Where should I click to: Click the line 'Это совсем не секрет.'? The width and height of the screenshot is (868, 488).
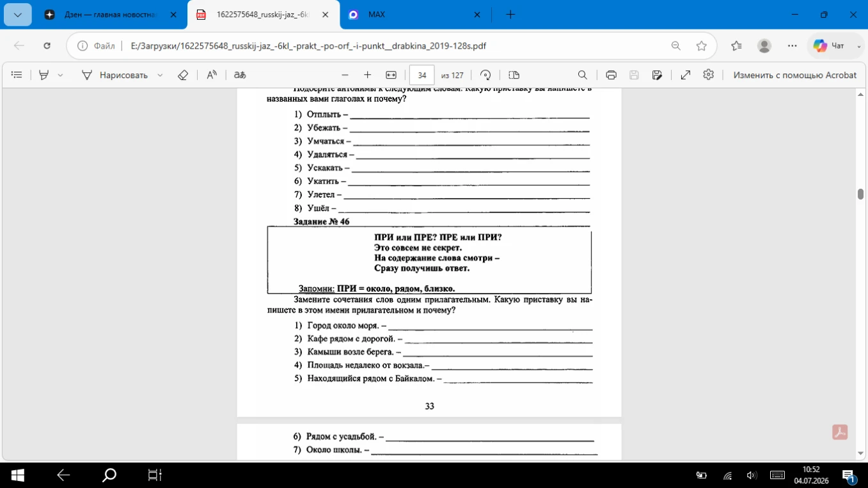coord(418,248)
